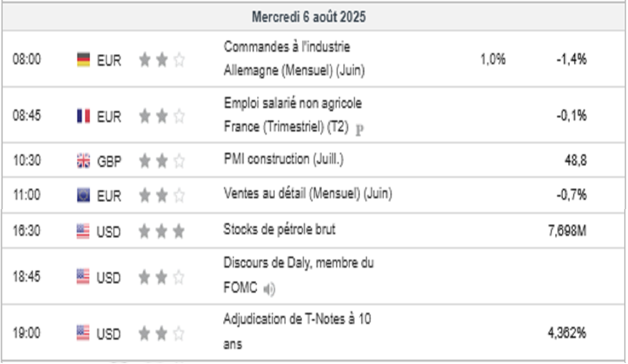The image size is (628, 364).
Task: Open Adjudication de T-Notes à 10 ans
Action: tap(297, 319)
